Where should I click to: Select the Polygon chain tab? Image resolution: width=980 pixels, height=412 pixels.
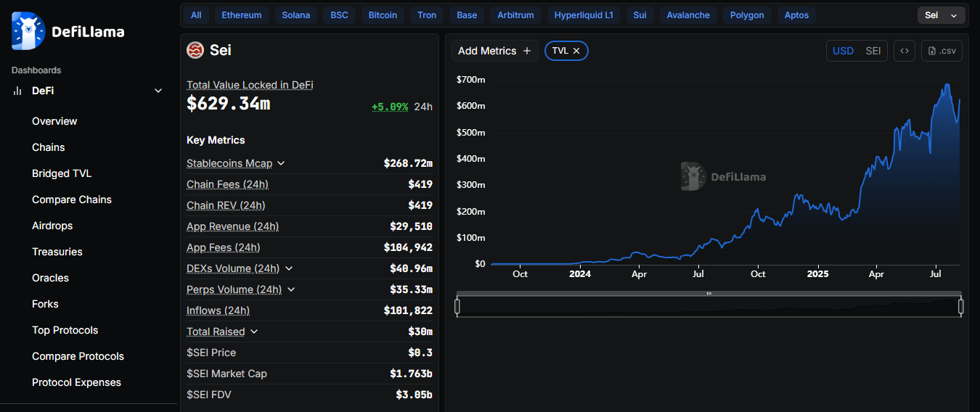point(747,15)
